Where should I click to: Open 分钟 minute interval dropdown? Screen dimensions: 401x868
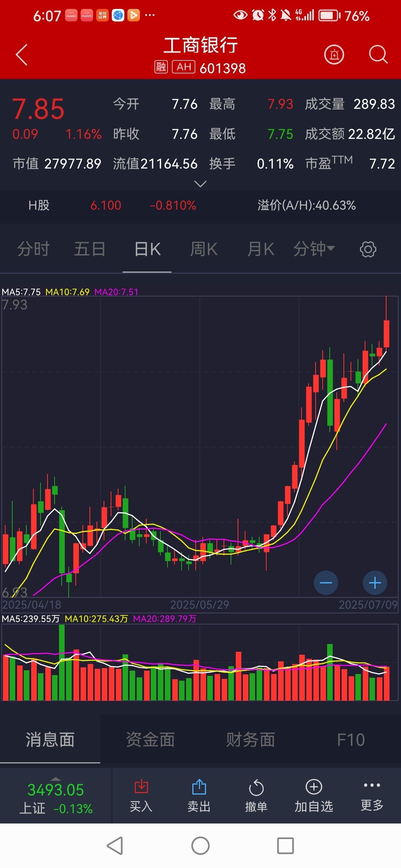[314, 249]
